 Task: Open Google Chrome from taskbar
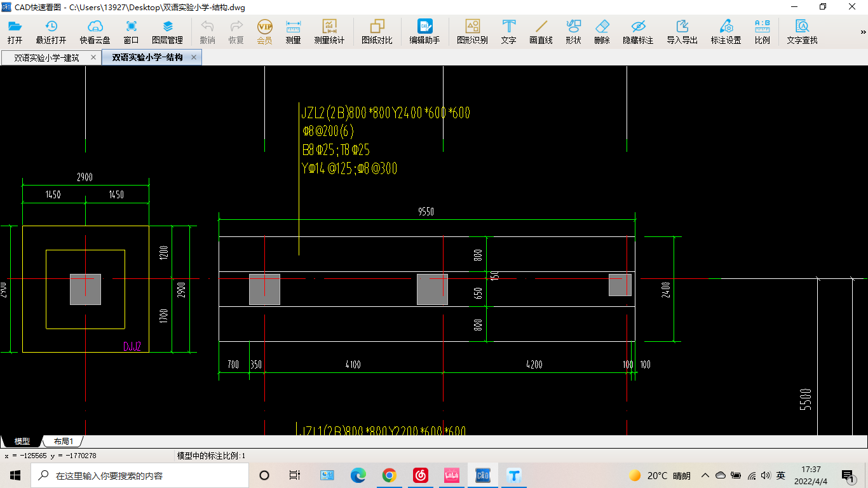pyautogui.click(x=390, y=475)
